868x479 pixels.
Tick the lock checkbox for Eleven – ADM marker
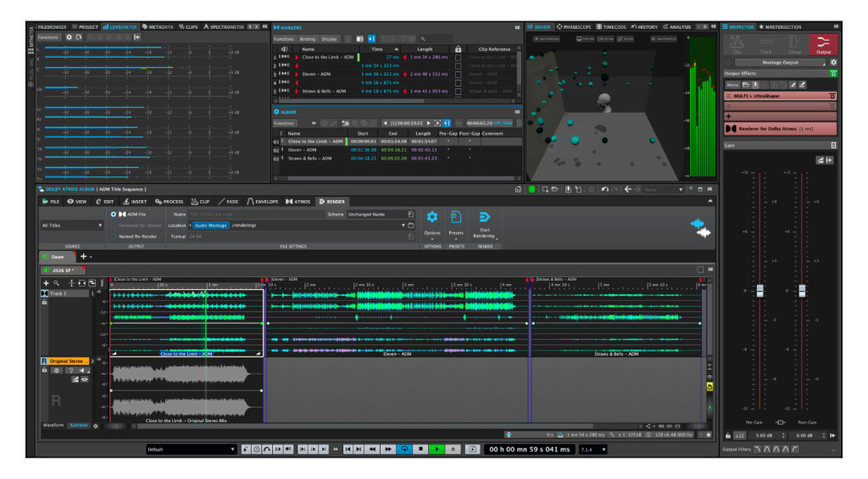(459, 74)
